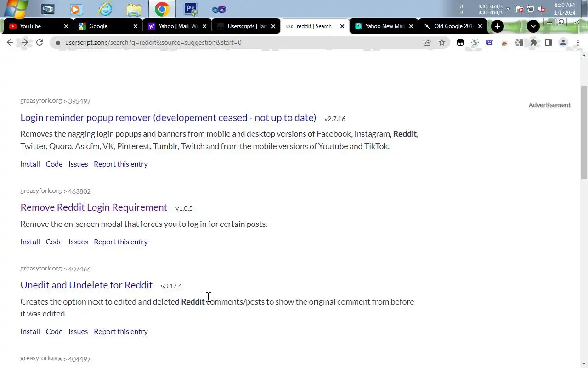Screen dimensions: 588x368
Task: Toggle the browser side panel
Action: pyautogui.click(x=548, y=42)
